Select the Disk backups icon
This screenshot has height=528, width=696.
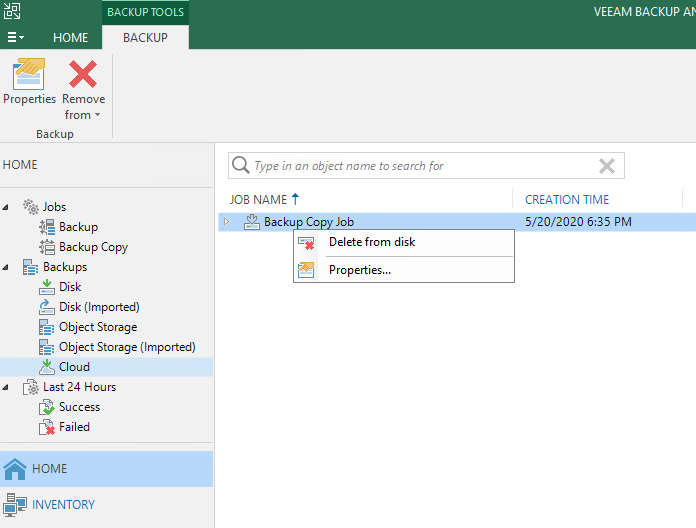tap(47, 287)
